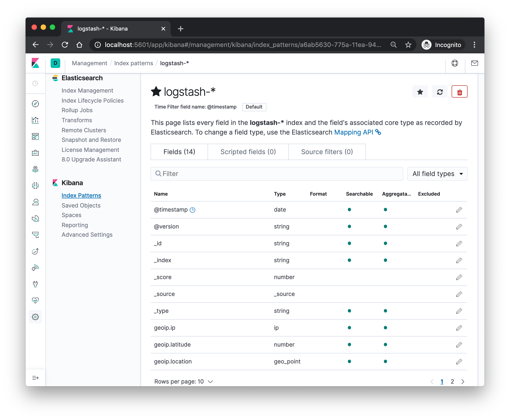Expand the side navigation menu
The height and width of the screenshot is (420, 510).
point(35,378)
